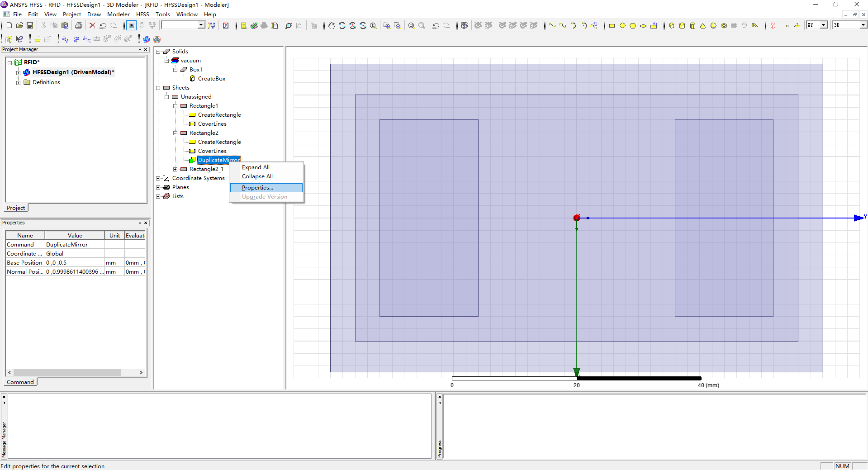
Task: Toggle object visibility with the eye icon
Action: [x=464, y=26]
